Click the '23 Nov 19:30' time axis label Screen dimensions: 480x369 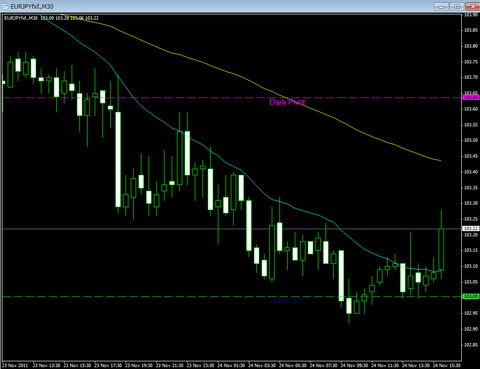(x=139, y=365)
